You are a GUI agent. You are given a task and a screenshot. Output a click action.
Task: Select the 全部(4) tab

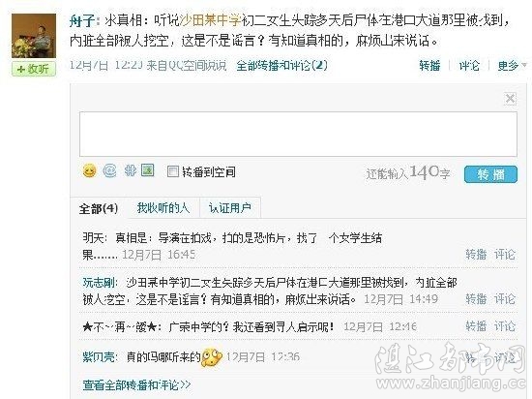(x=99, y=208)
